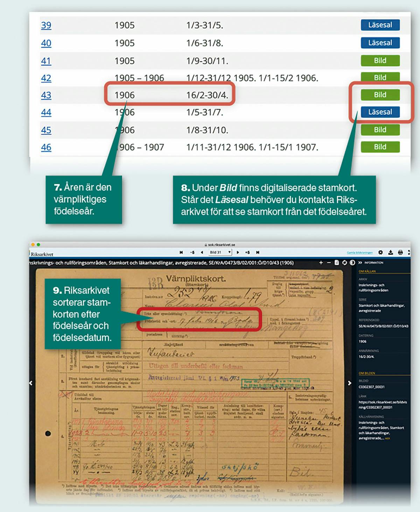Click Bild button for volume 42
420x512 pixels.
pyautogui.click(x=380, y=77)
